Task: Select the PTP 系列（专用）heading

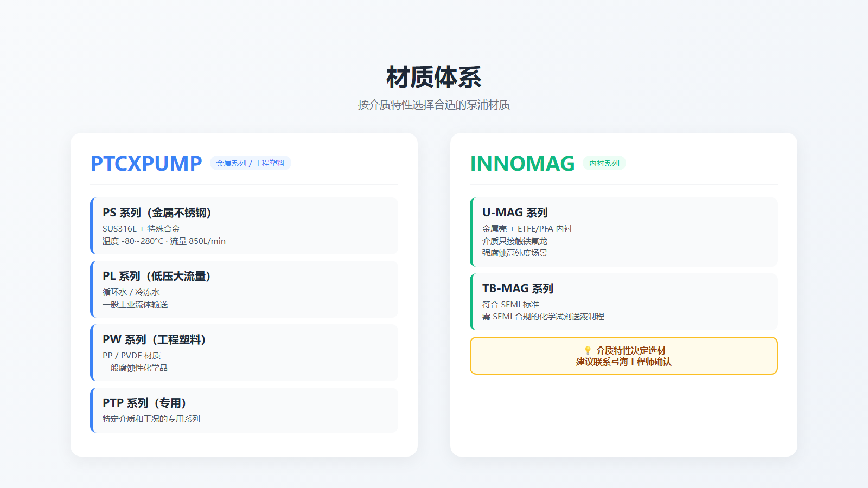Action: (x=145, y=403)
